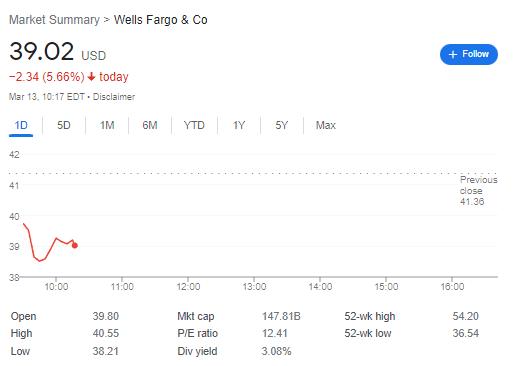This screenshot has width=517, height=366.
Task: Click the Previous close 41.36 label
Action: coord(478,191)
